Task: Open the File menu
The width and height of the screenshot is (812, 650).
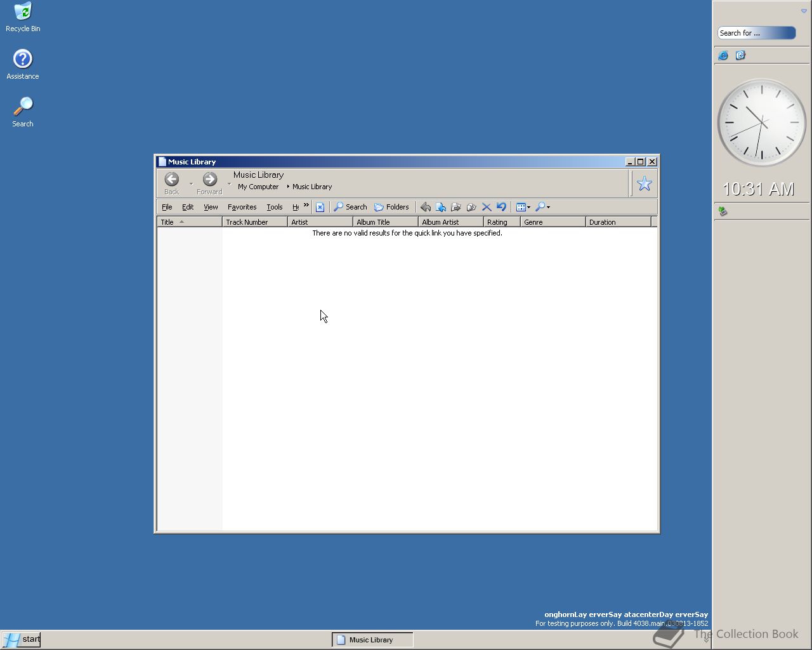Action: point(167,207)
